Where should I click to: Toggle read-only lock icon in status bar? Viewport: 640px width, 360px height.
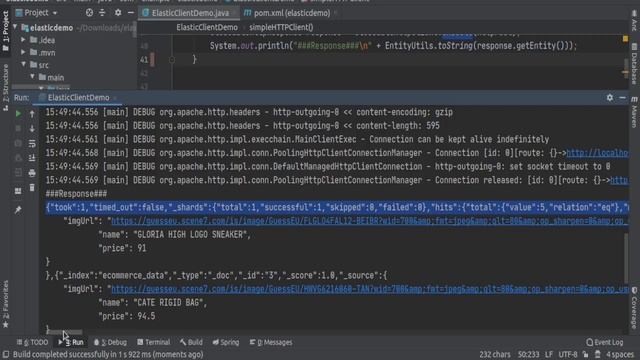[x=586, y=355]
